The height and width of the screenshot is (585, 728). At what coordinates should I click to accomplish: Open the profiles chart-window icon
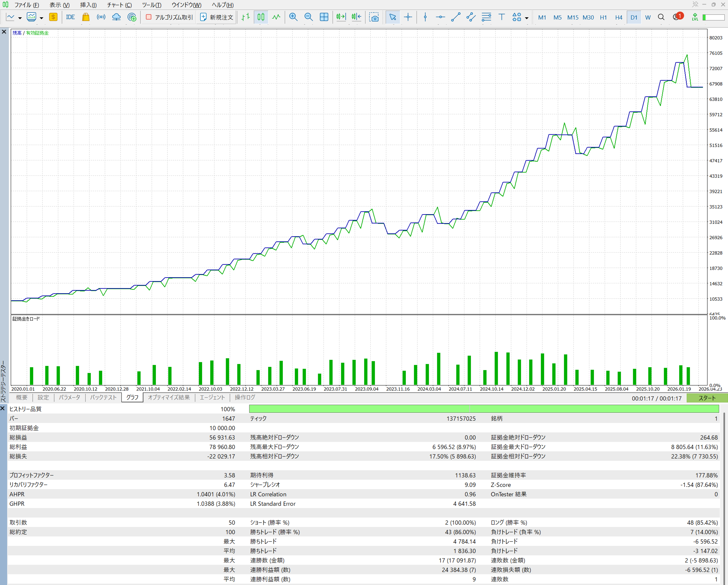tap(31, 17)
